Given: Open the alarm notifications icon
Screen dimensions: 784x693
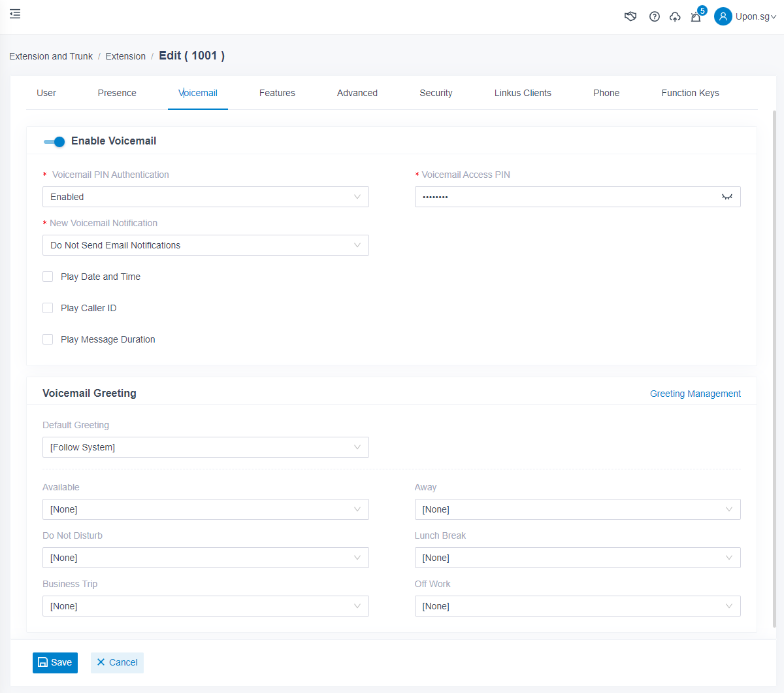Looking at the screenshot, I should 696,17.
